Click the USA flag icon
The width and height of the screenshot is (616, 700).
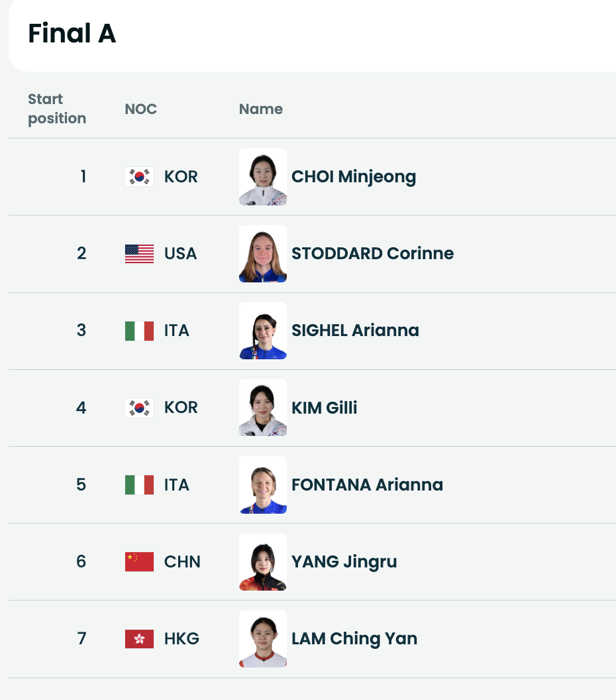pos(139,254)
